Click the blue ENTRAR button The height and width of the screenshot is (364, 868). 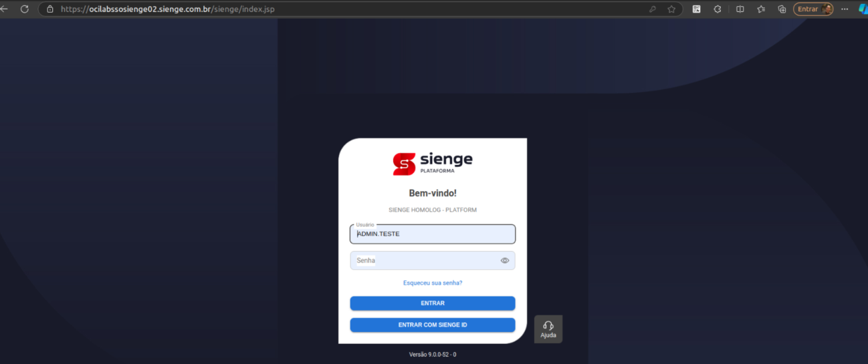click(x=433, y=303)
